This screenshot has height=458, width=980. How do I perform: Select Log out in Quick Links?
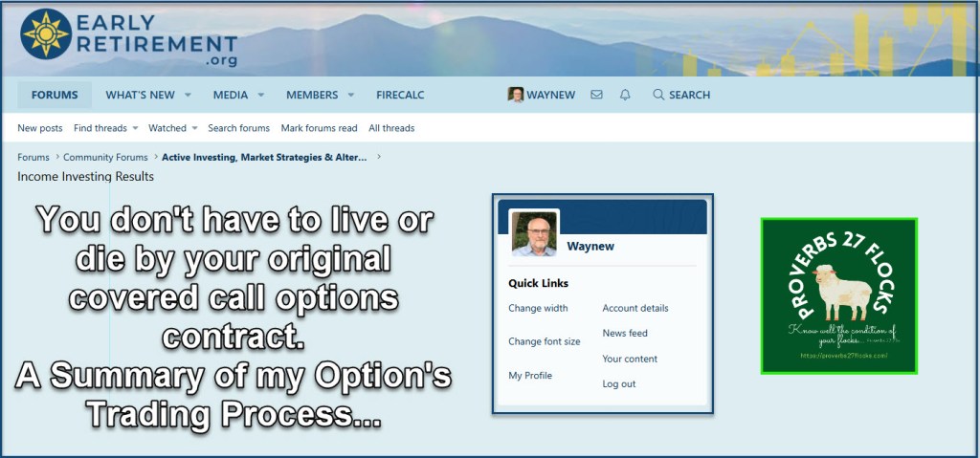pyautogui.click(x=618, y=383)
